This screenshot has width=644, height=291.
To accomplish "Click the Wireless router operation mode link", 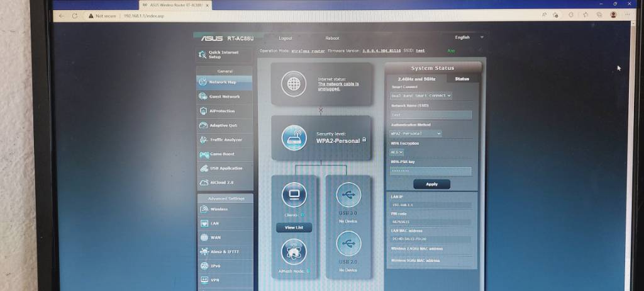I will (x=308, y=51).
